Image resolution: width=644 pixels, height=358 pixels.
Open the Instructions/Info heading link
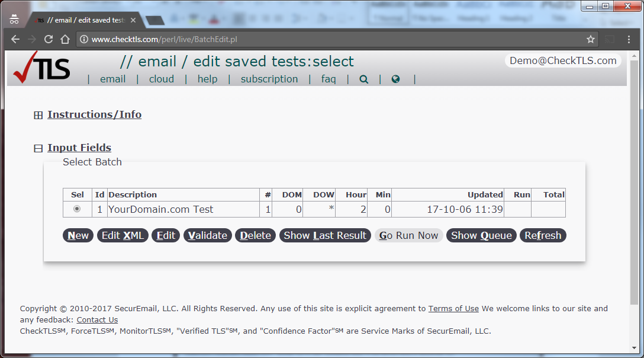[95, 114]
